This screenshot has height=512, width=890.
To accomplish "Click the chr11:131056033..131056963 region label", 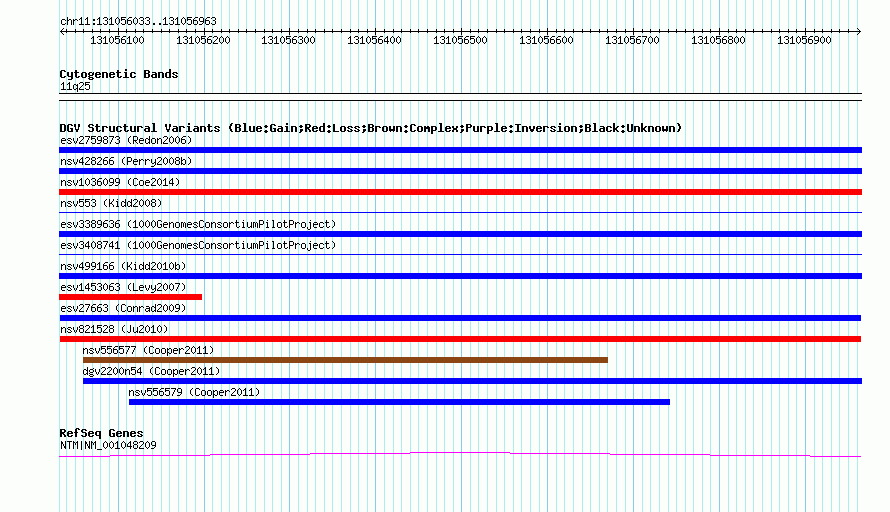I will tap(138, 21).
